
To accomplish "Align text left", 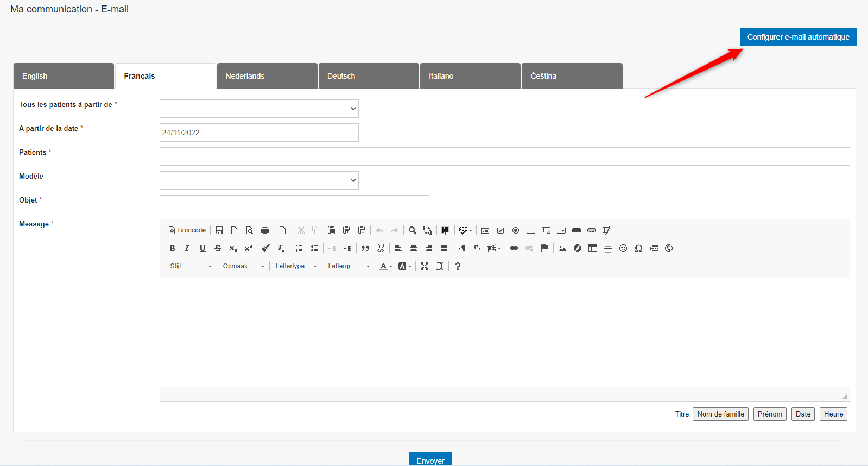I will [x=398, y=248].
